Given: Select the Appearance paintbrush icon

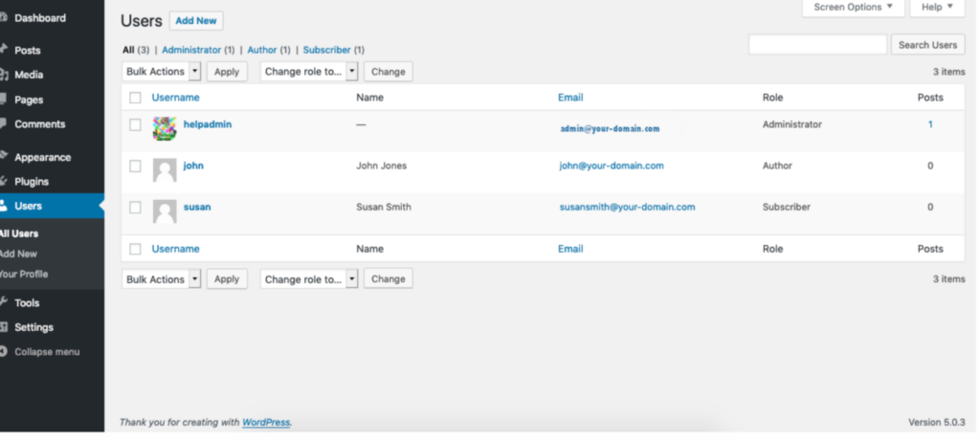Looking at the screenshot, I should (x=4, y=157).
